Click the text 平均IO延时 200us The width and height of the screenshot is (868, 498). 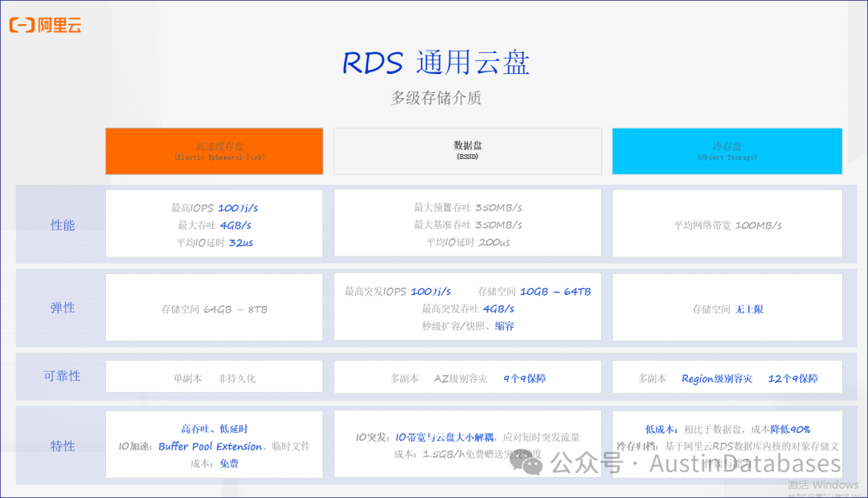pyautogui.click(x=468, y=242)
